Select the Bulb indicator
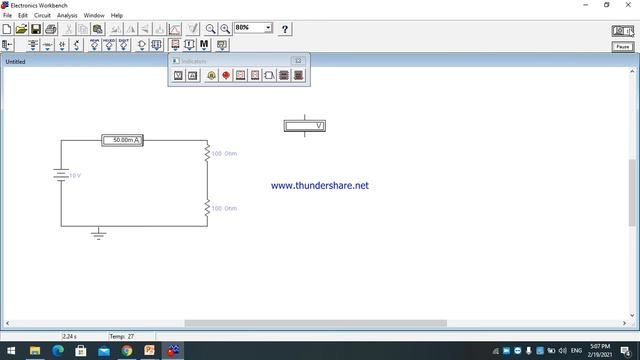The height and width of the screenshot is (360, 640). pos(211,76)
